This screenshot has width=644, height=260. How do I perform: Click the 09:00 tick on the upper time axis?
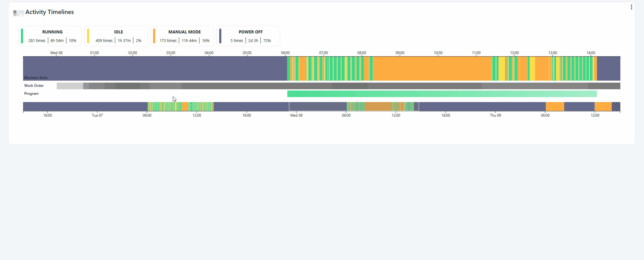(400, 53)
